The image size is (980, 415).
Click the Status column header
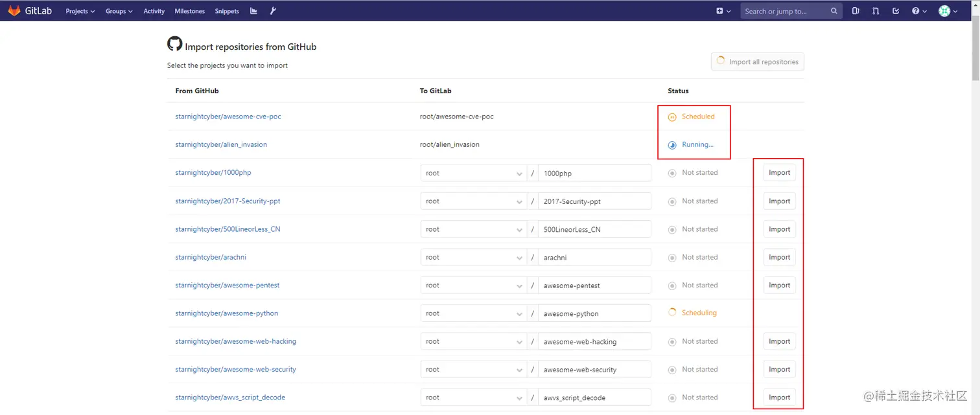tap(678, 91)
